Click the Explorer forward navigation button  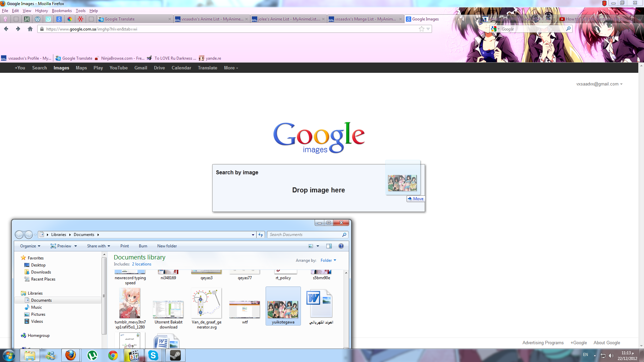point(29,235)
